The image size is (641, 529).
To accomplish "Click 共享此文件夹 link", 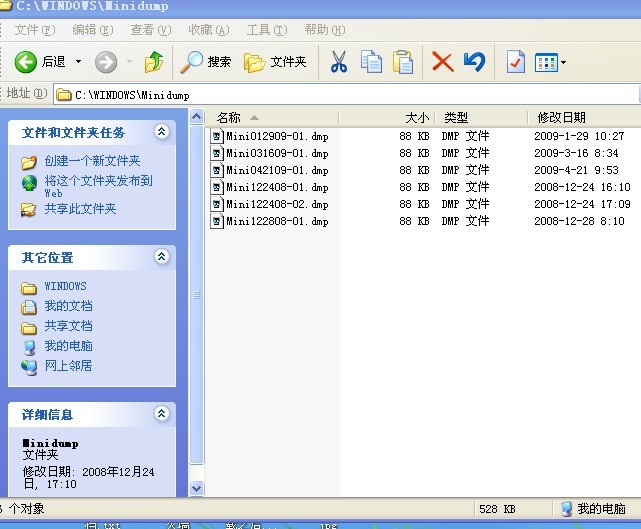I will coord(80,209).
